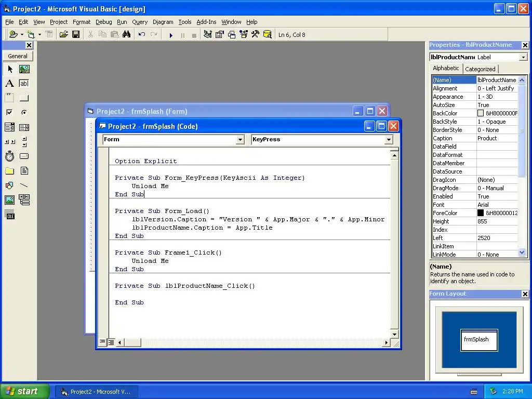Screen dimensions: 532x399
Task: Select the OLE container tool
Action: click(x=10, y=215)
